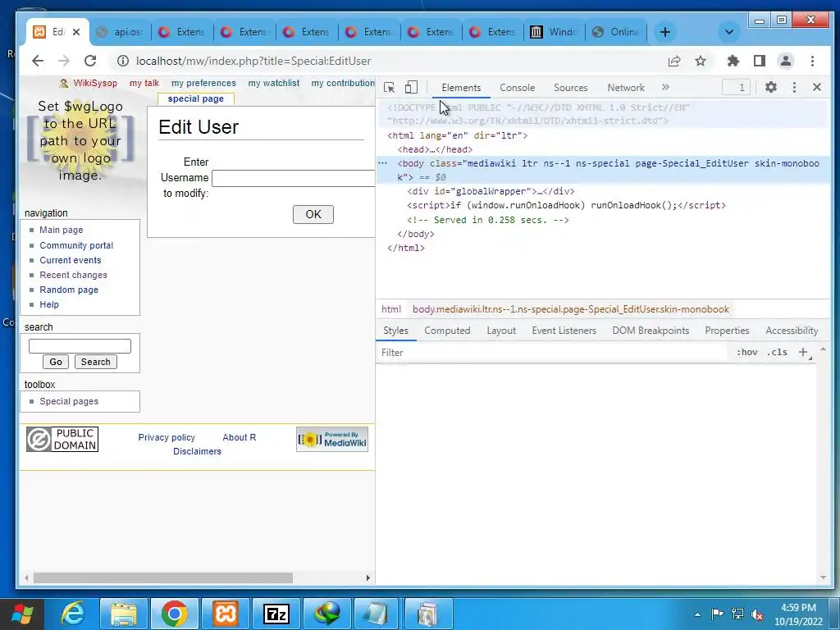Image resolution: width=840 pixels, height=630 pixels.
Task: Show more DevTools tabs chevron
Action: [665, 87]
